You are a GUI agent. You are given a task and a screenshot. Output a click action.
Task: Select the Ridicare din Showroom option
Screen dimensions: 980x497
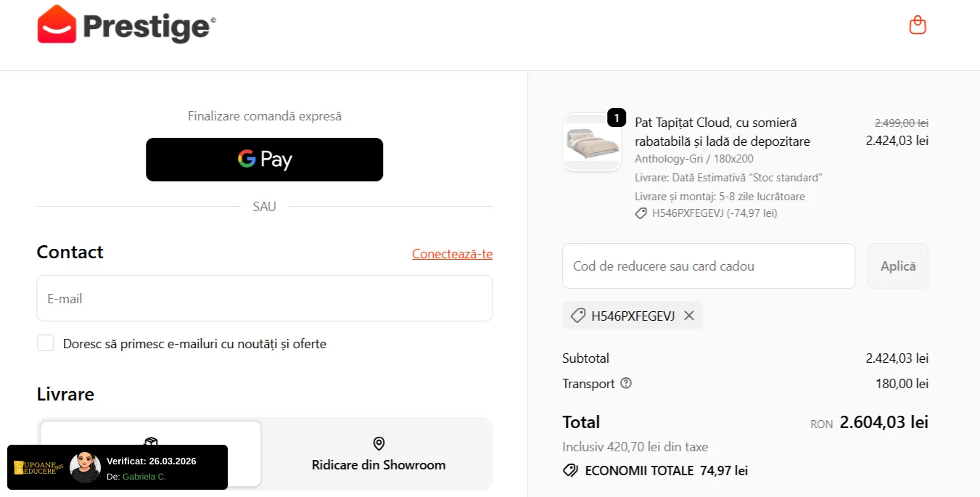378,454
